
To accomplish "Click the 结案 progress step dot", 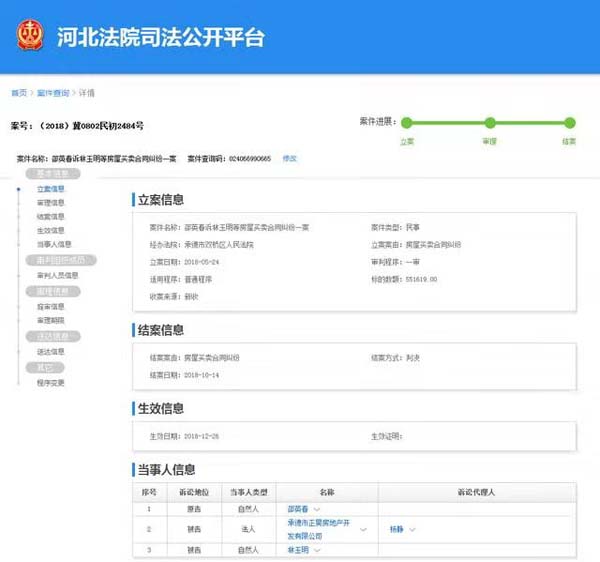I will [x=569, y=123].
